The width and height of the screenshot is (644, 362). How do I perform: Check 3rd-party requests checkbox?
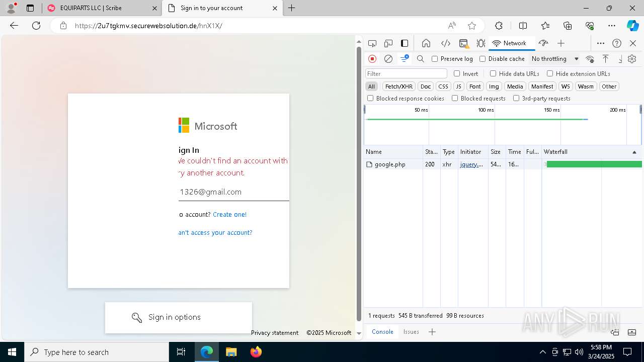[x=516, y=99]
